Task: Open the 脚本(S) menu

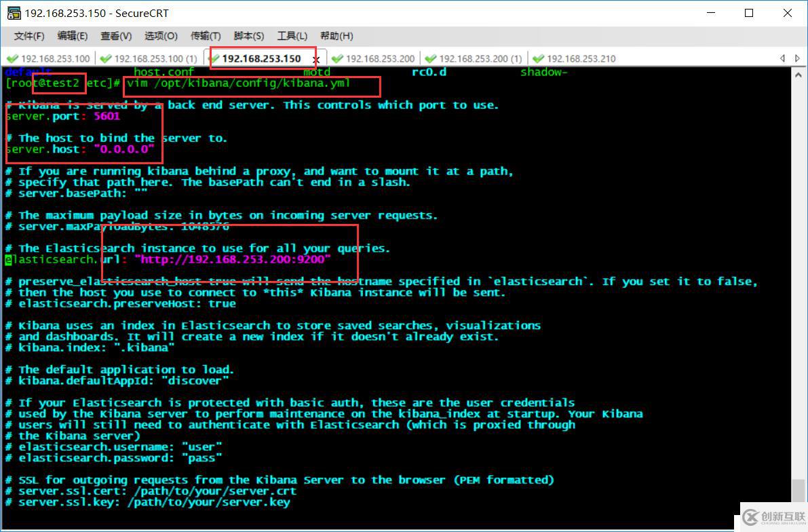Action: click(249, 36)
